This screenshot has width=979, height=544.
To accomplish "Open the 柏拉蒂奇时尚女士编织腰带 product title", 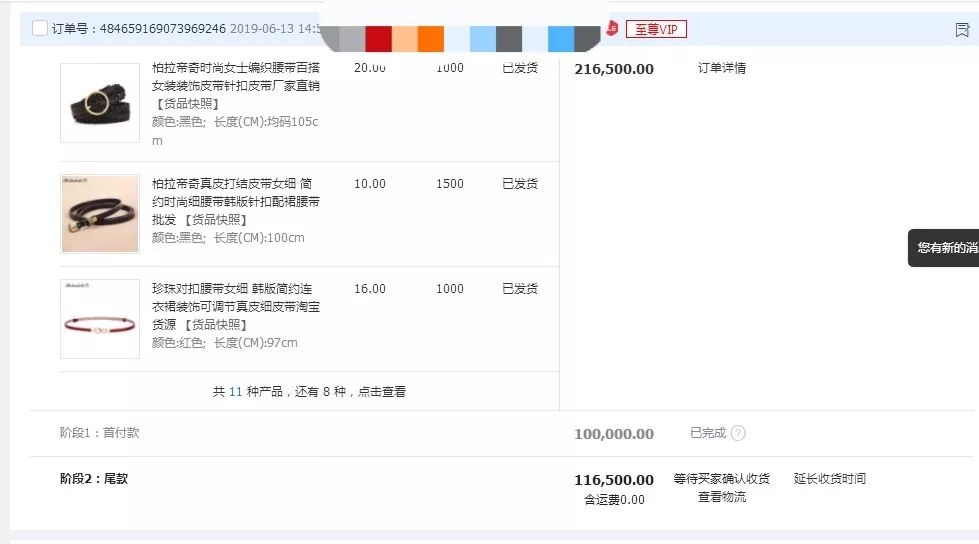I will 235,77.
